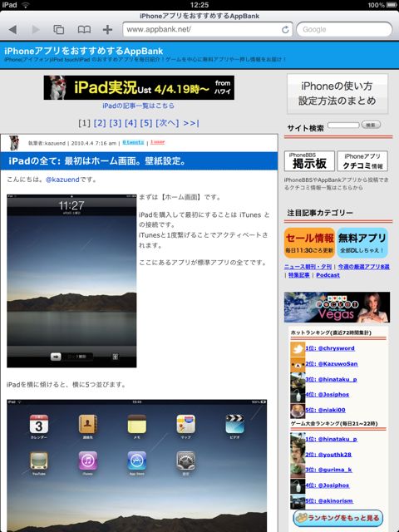Viewport: 399px width, 532px height.
Task: Tap the Maps icon in home screenshot
Action: tap(185, 424)
